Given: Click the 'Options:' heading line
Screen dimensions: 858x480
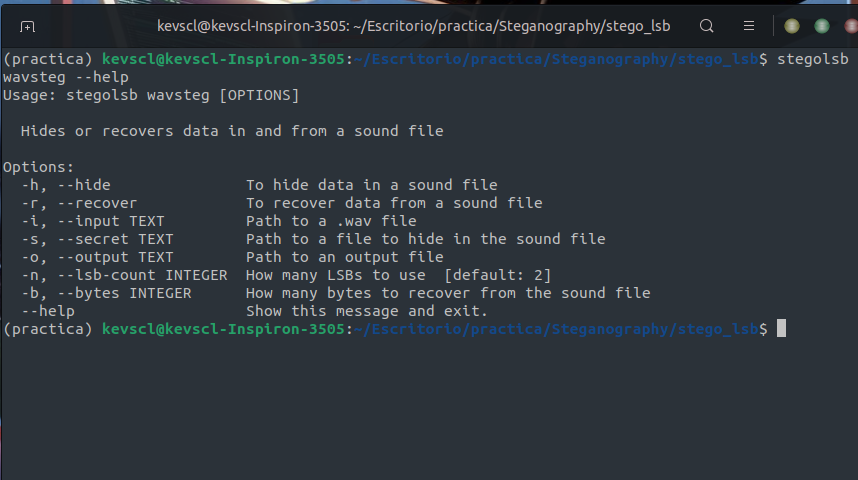Looking at the screenshot, I should (x=38, y=167).
